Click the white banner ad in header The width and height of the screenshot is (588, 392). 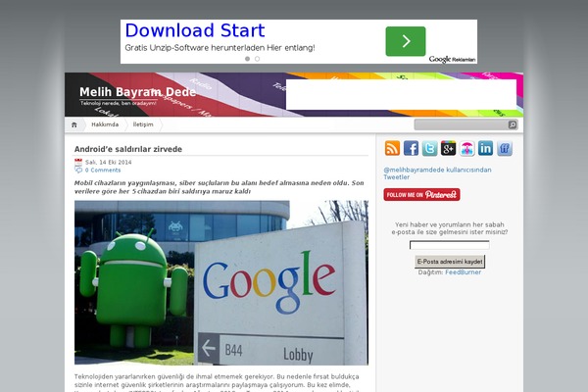point(401,94)
